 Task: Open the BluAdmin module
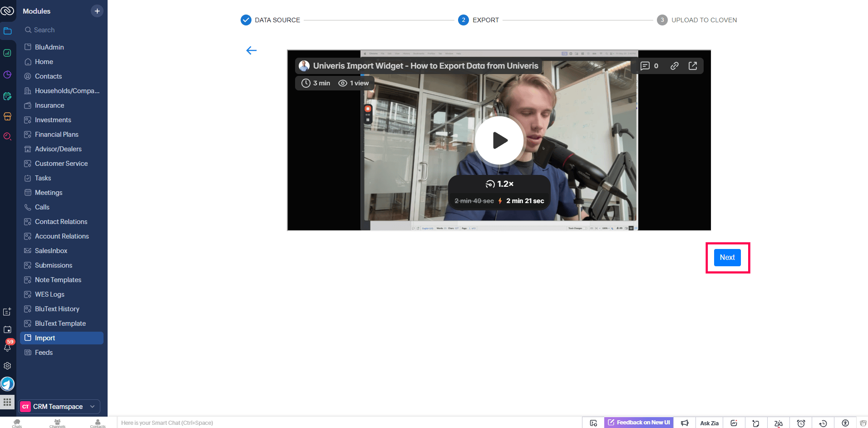pyautogui.click(x=62, y=47)
